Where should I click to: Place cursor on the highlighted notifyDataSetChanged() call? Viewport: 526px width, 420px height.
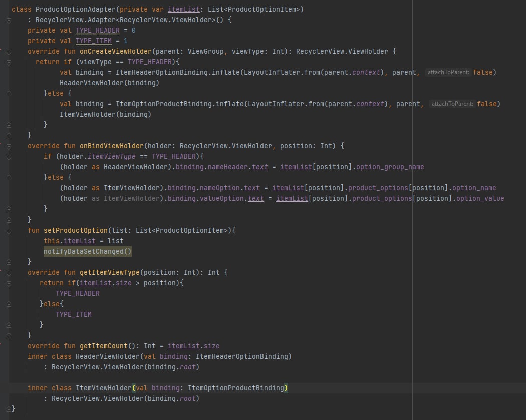[88, 251]
